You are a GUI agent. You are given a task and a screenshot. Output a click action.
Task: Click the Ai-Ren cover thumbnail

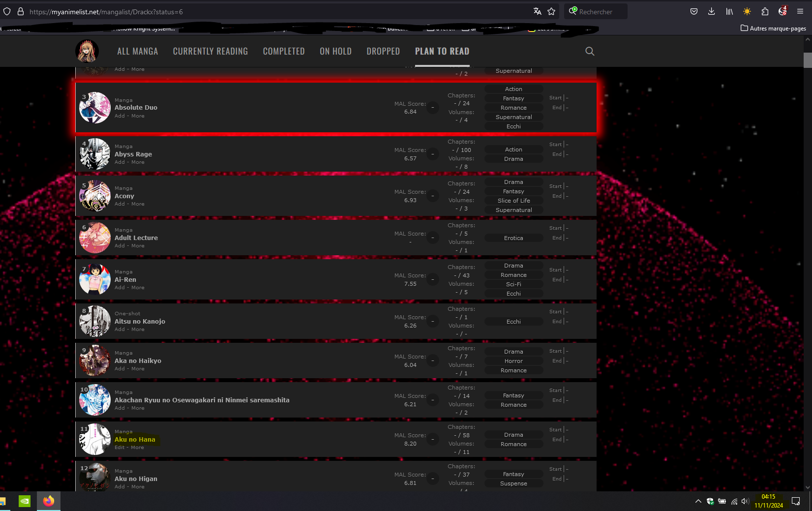(95, 279)
